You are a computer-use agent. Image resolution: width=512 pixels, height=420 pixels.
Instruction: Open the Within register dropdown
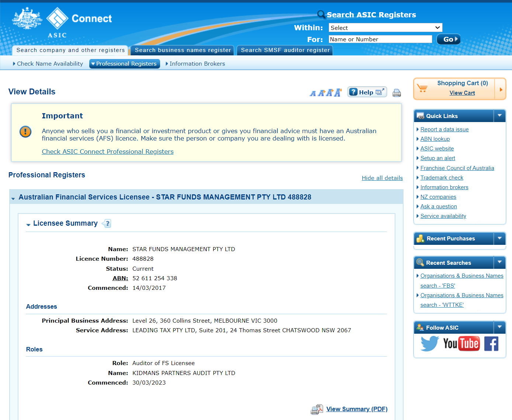(385, 28)
